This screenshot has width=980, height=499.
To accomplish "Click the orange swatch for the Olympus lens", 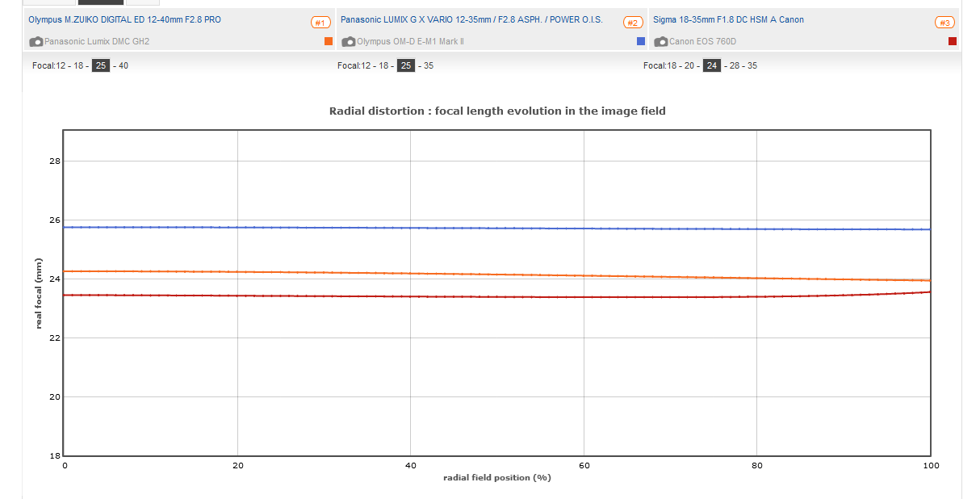I will coord(329,41).
